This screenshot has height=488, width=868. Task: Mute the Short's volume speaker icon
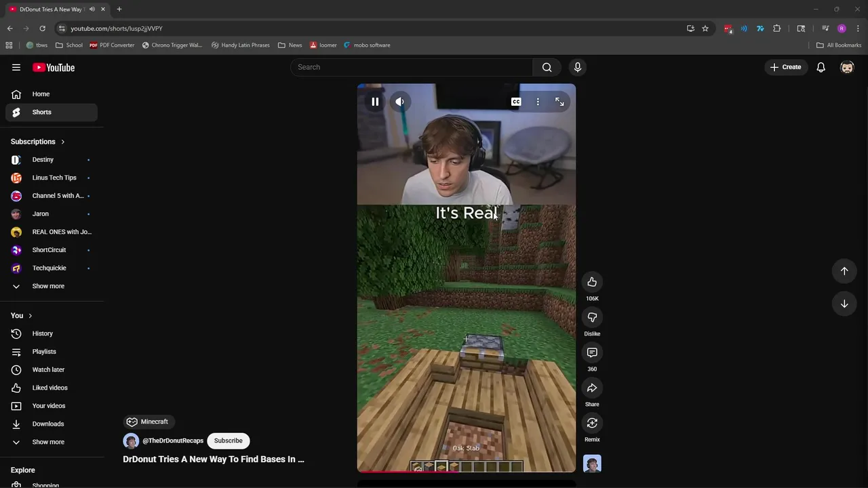pyautogui.click(x=400, y=102)
